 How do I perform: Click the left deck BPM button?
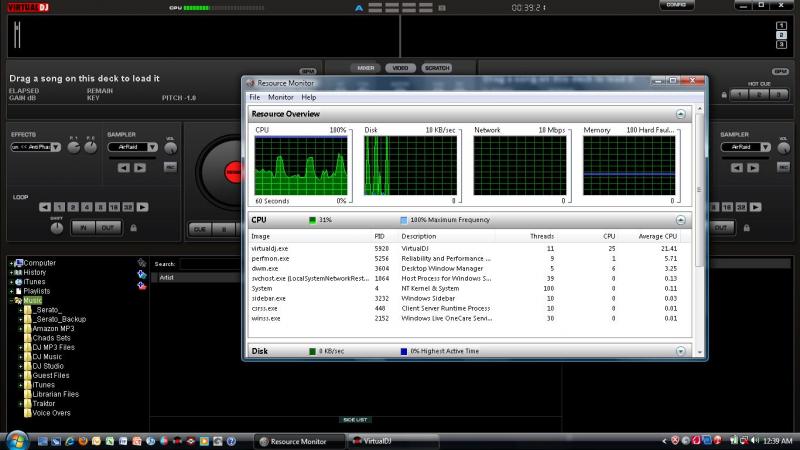(308, 71)
